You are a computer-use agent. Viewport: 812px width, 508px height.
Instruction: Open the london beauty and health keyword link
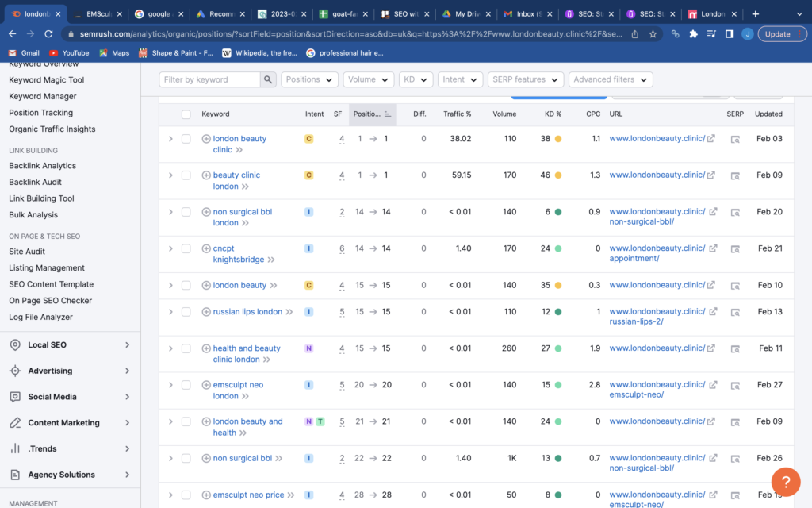(247, 427)
